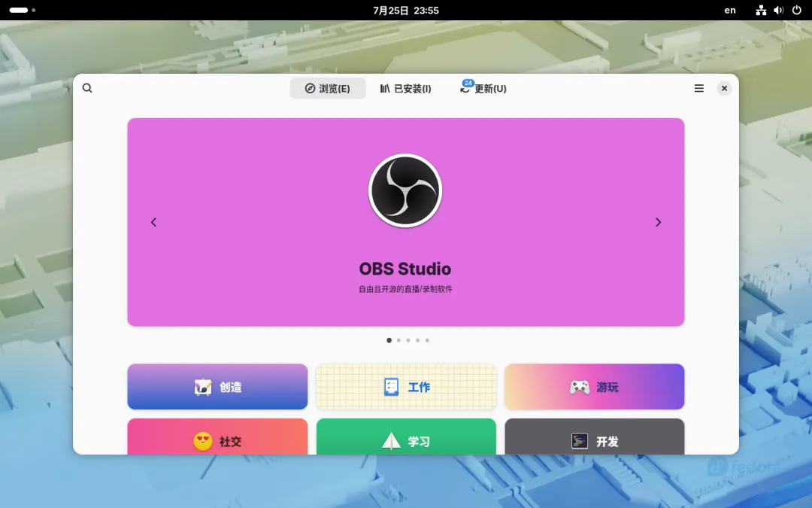Open the date and time calendar menu
The height and width of the screenshot is (508, 812).
coord(406,11)
